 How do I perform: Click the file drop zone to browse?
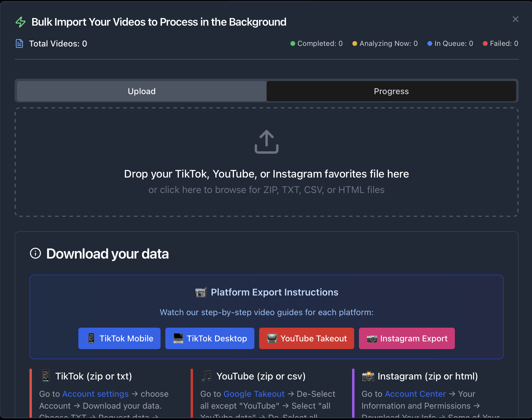coord(267,162)
